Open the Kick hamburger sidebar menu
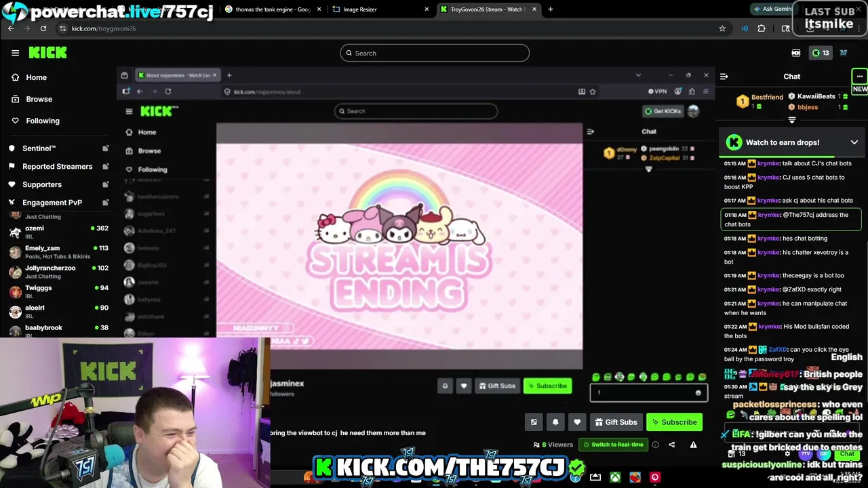The image size is (868, 488). [15, 53]
